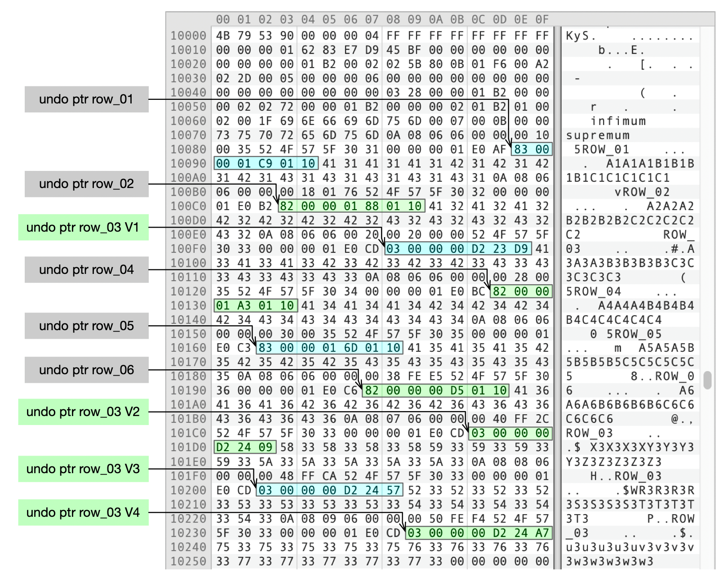Select offset address 10120
Viewport: 728px width, 582px height.
coord(188,291)
